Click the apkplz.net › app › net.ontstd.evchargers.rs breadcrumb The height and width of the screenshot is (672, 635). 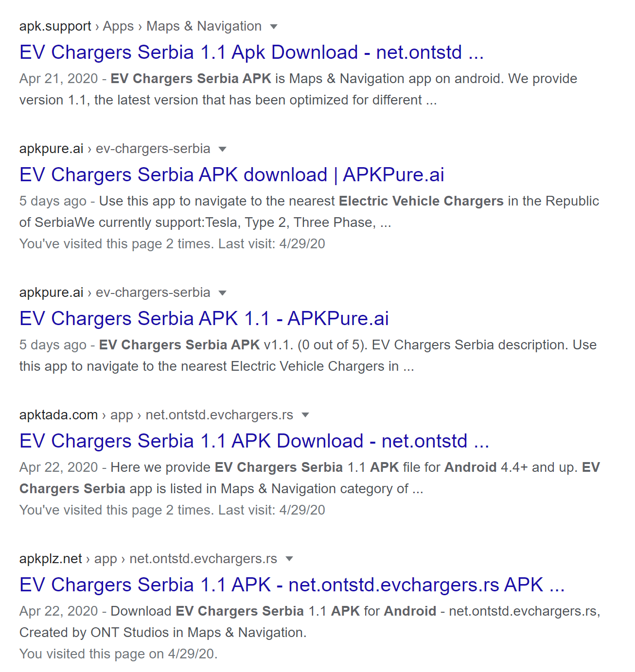click(148, 559)
